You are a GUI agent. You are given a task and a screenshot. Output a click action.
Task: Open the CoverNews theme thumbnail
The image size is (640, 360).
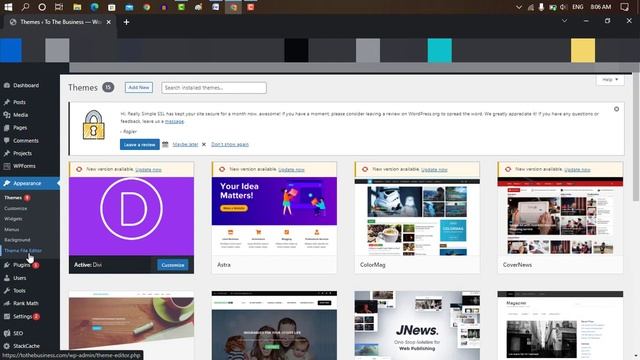pos(560,216)
